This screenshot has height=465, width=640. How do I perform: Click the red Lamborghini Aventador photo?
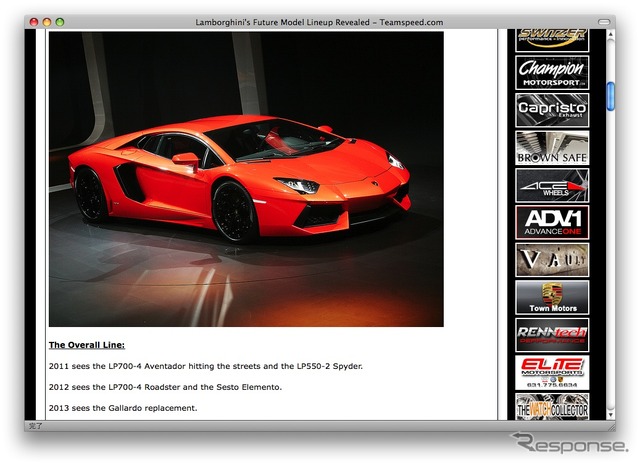pyautogui.click(x=246, y=179)
